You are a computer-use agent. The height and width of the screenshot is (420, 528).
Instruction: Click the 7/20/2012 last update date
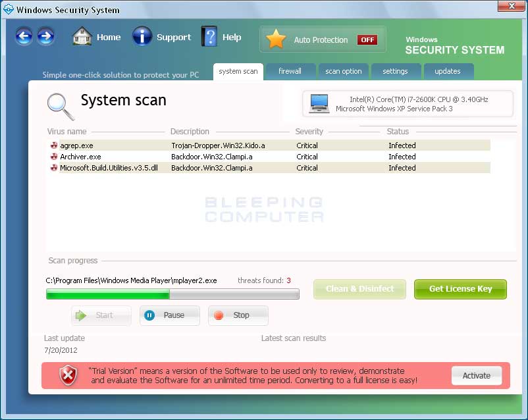click(61, 350)
